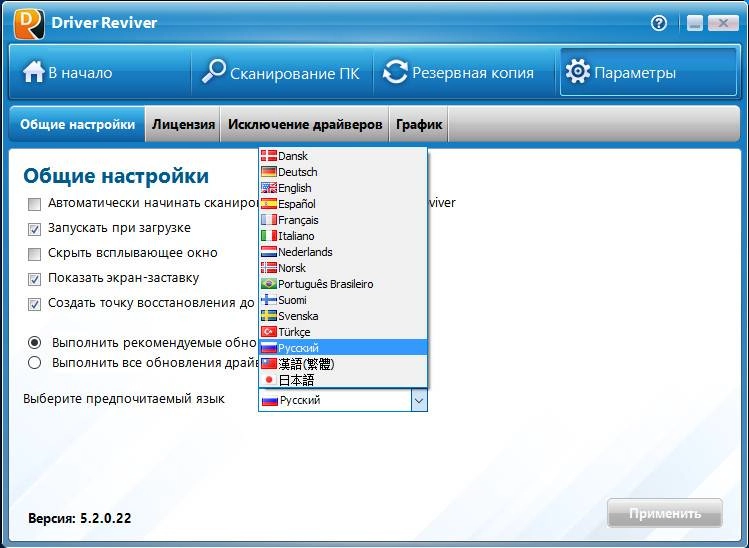The width and height of the screenshot is (749, 548).
Task: Click the Driver Reviver logo icon
Action: tap(29, 23)
